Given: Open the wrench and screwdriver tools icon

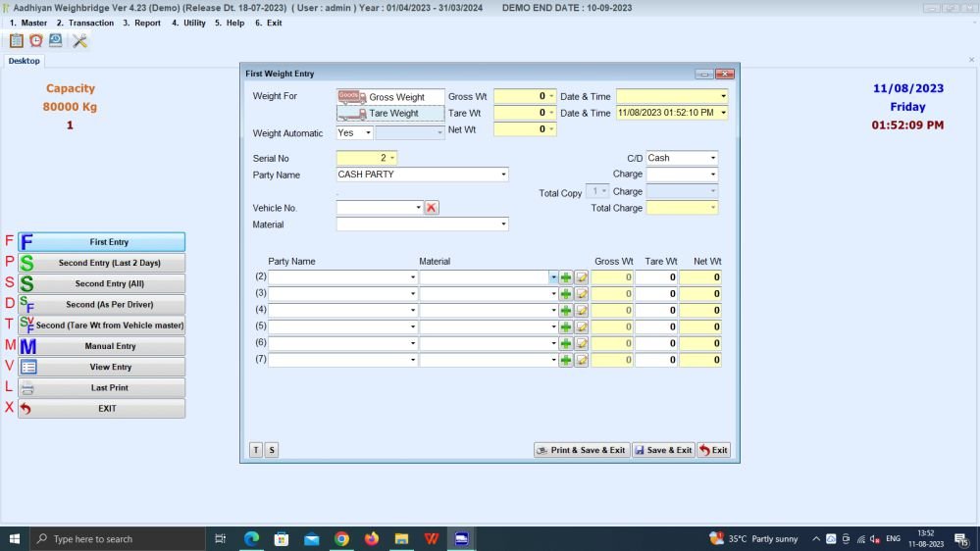Looking at the screenshot, I should pos(79,40).
